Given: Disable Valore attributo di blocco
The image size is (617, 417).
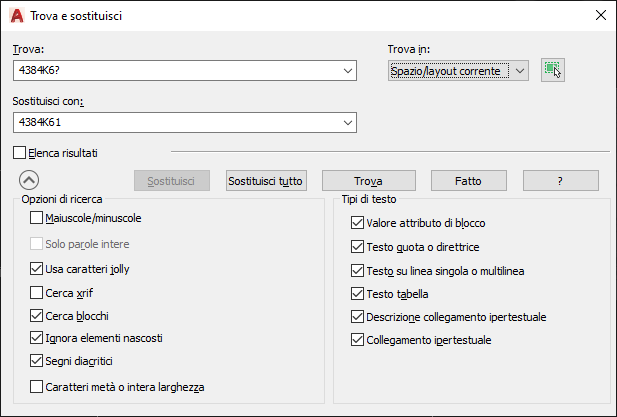Looking at the screenshot, I should [358, 223].
